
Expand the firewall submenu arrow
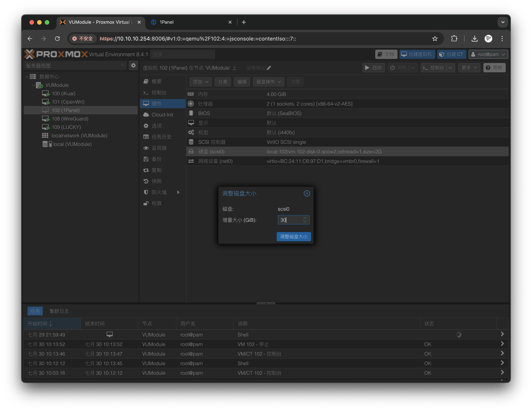[178, 192]
